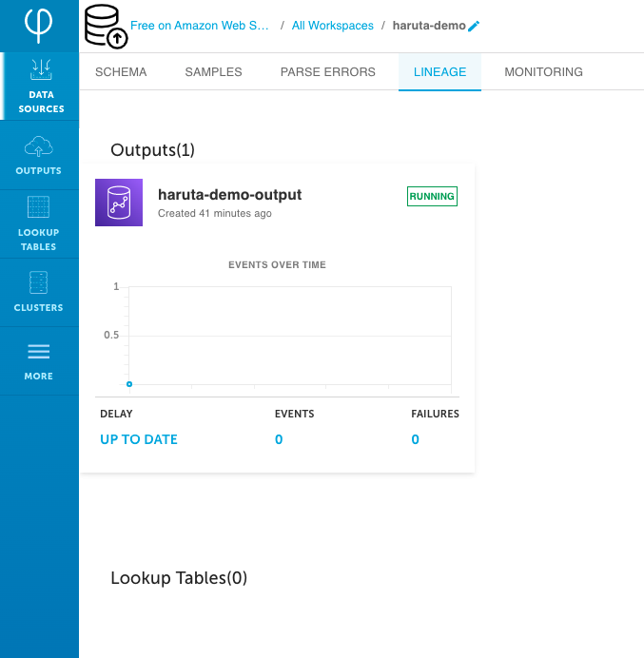The height and width of the screenshot is (658, 644).
Task: Select the Lineage tab
Action: (440, 71)
